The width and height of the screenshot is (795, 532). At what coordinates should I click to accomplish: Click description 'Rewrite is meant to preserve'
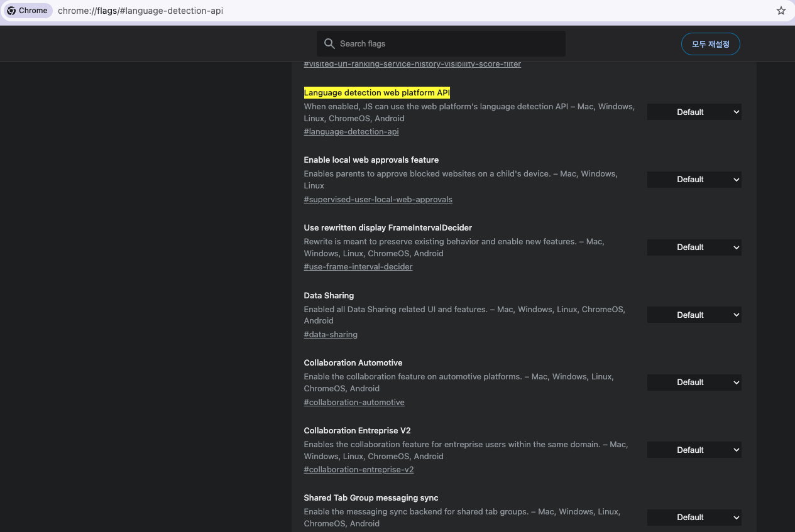click(x=454, y=247)
